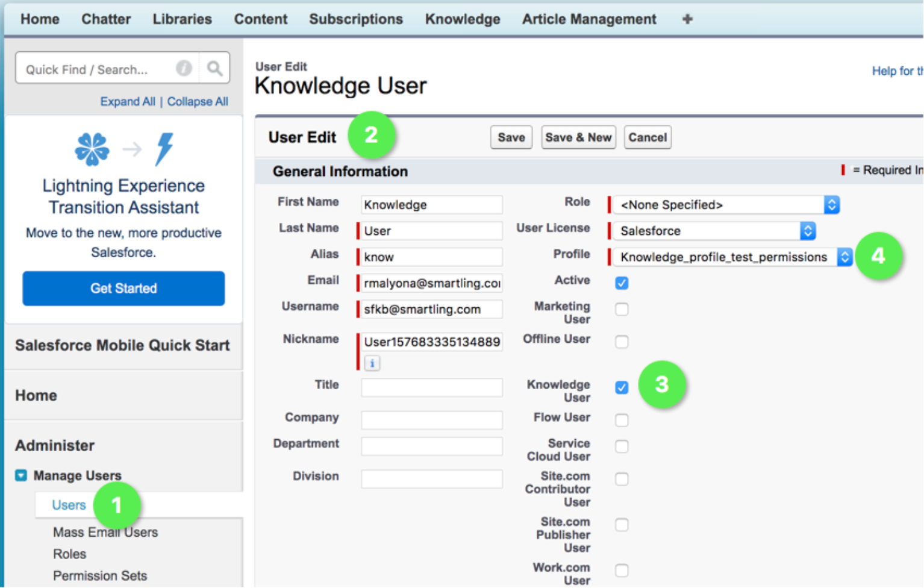924x588 pixels.
Task: Click the plus icon to add a tab
Action: tap(687, 19)
